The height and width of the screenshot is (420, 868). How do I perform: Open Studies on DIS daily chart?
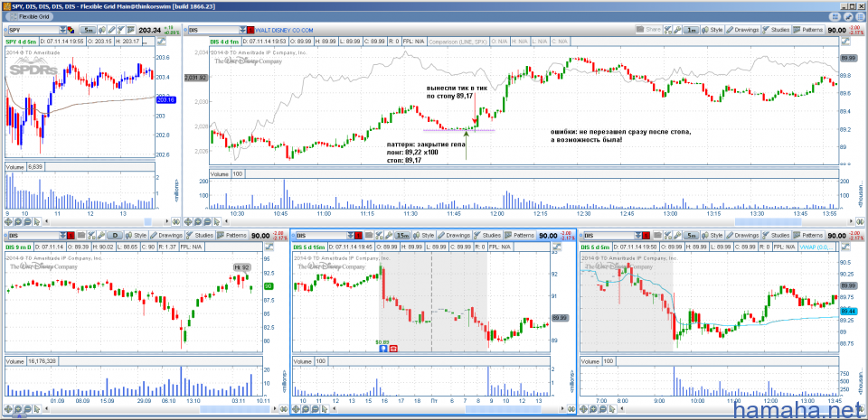point(200,235)
